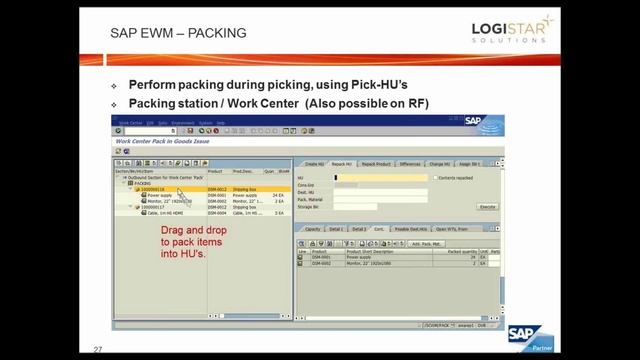Click the last icon in tree toolbar

[205, 163]
